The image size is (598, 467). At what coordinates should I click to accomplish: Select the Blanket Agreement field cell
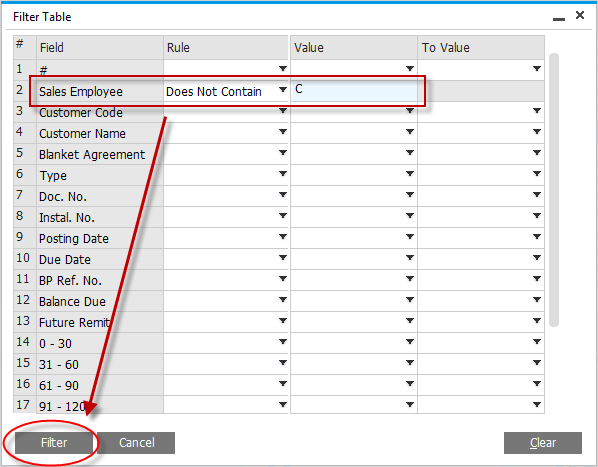click(x=100, y=154)
